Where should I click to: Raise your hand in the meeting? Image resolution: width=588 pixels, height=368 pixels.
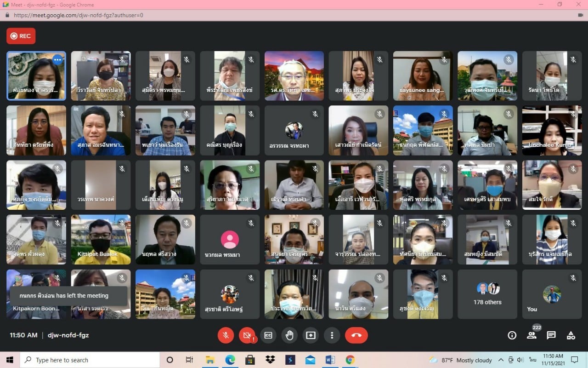289,335
